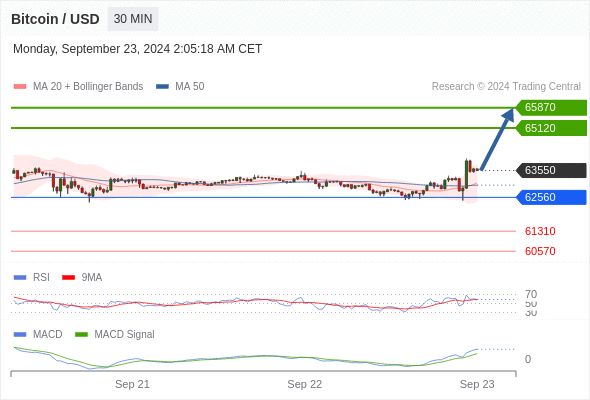Screen dimensions: 590x400
Task: Click the Sep 22 date marker
Action: click(304, 384)
